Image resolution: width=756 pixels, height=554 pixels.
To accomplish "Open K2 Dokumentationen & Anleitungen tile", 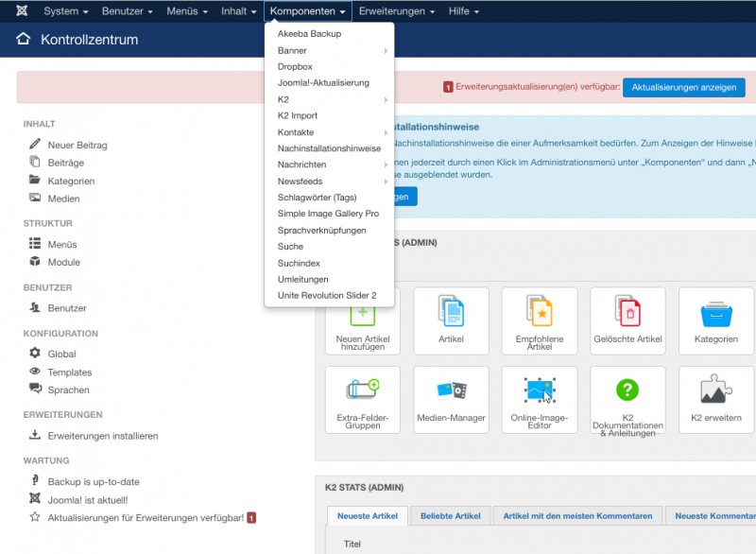I will click(627, 400).
